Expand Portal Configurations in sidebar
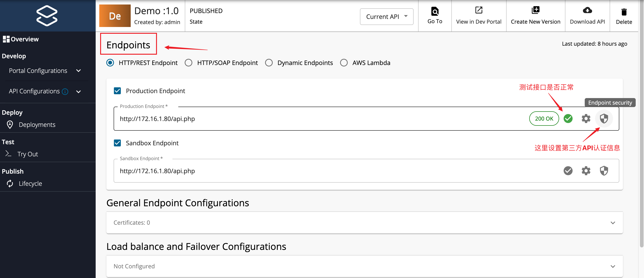The width and height of the screenshot is (644, 278). click(x=45, y=71)
